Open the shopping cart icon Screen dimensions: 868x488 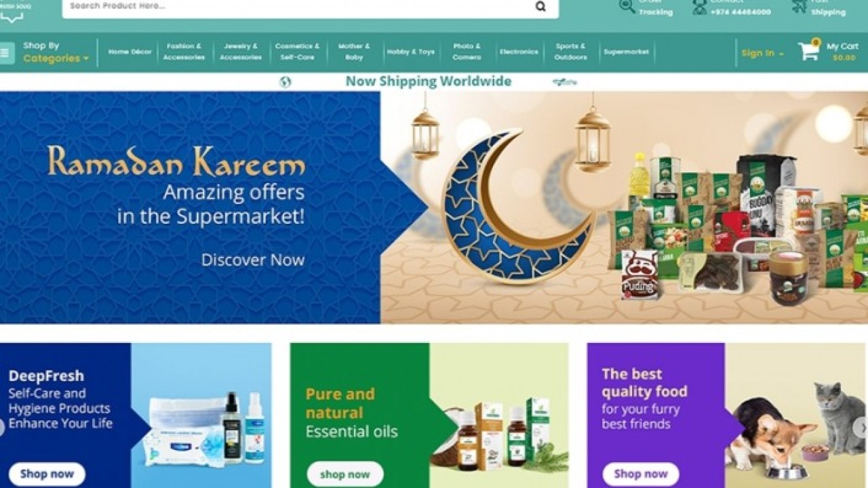[808, 51]
